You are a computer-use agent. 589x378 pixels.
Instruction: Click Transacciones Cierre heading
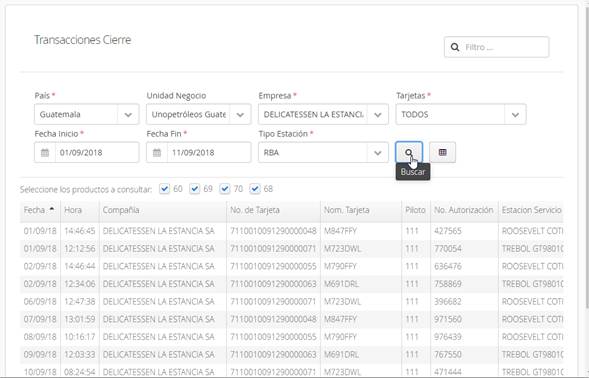(83, 40)
